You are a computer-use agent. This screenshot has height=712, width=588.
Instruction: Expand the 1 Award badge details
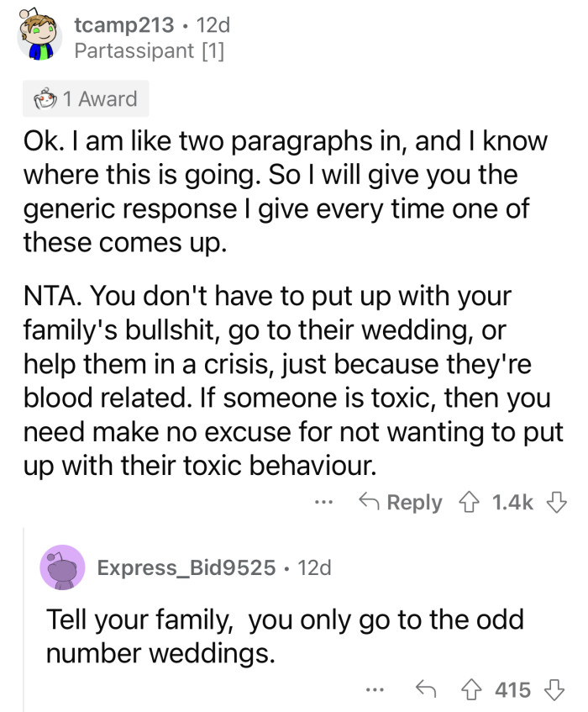85,99
